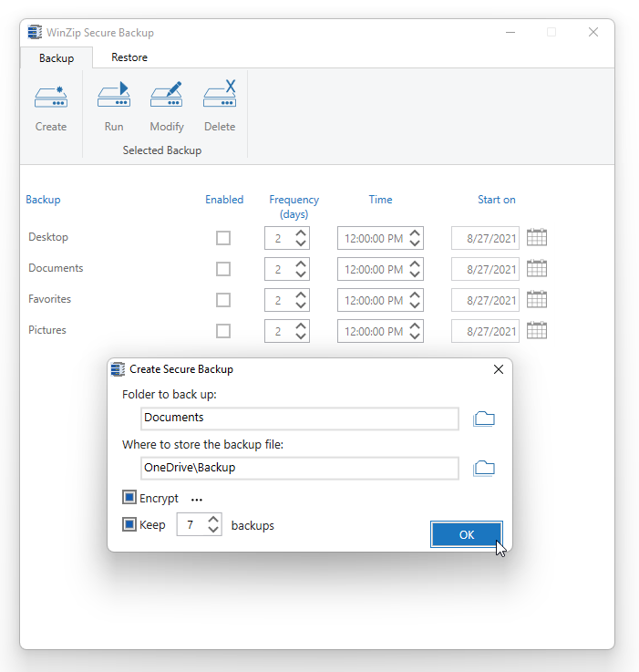Select the Favorites backup row
639x672 pixels.
50,299
